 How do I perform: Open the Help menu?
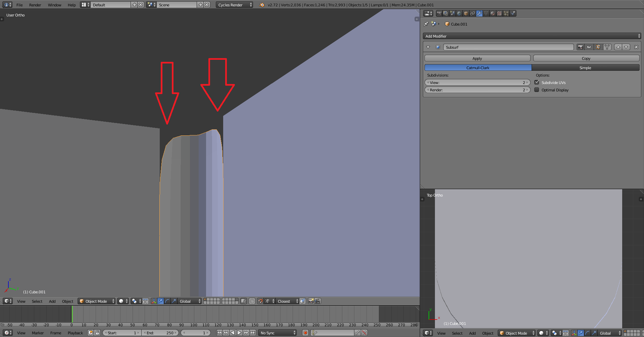(71, 5)
